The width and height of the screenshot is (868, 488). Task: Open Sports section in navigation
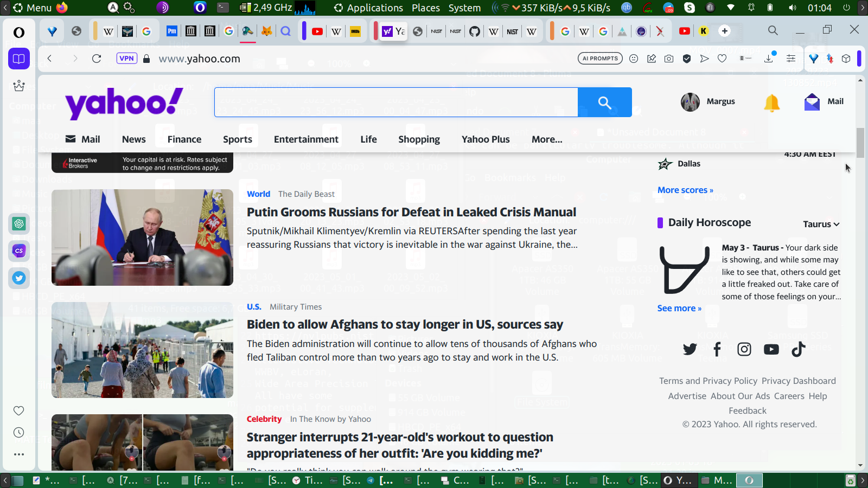pos(238,139)
